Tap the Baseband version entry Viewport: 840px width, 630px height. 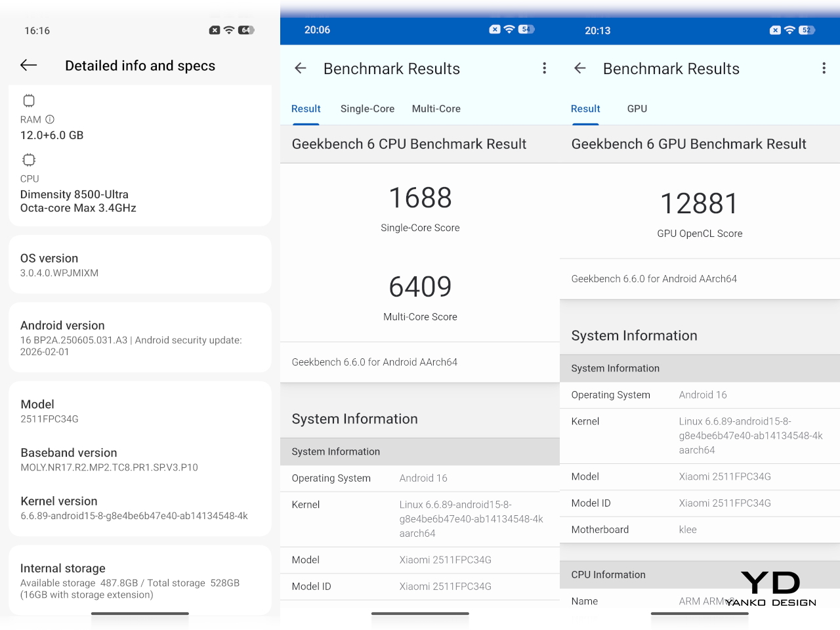point(109,459)
